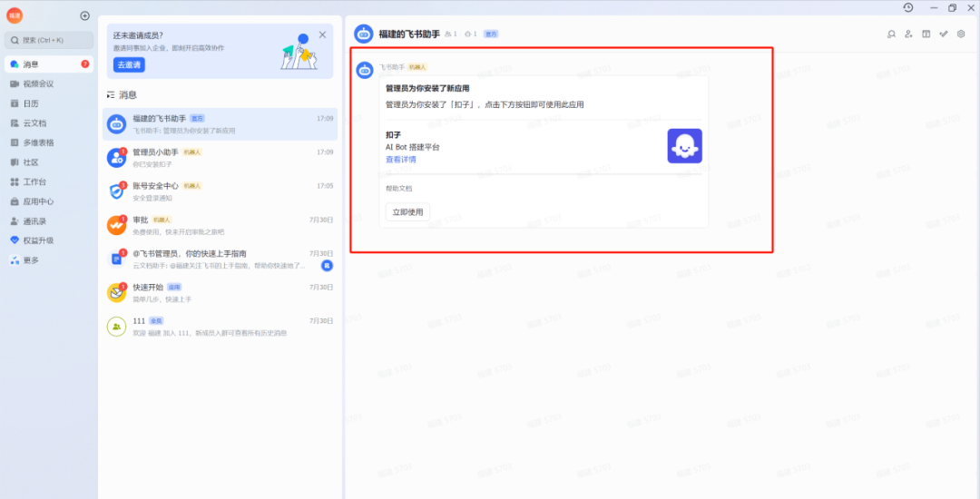Select the 消息 messages tab
The width and height of the screenshot is (980, 499).
click(30, 64)
